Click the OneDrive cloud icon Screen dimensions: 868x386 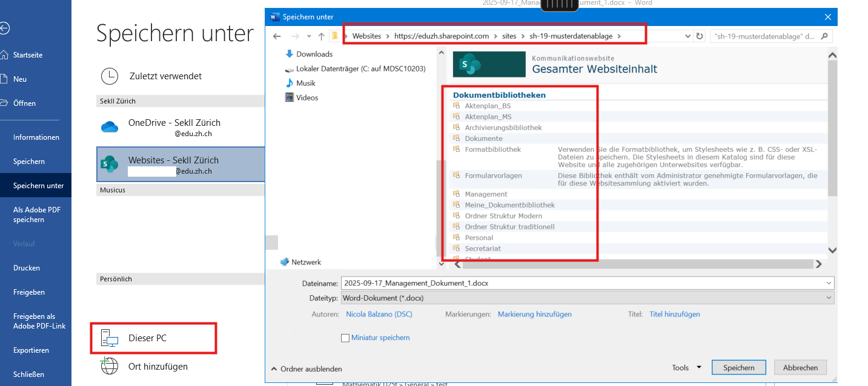pyautogui.click(x=109, y=127)
